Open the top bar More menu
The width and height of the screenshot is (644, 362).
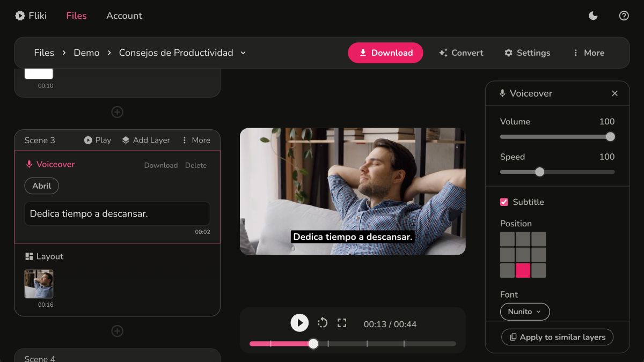[x=588, y=53]
